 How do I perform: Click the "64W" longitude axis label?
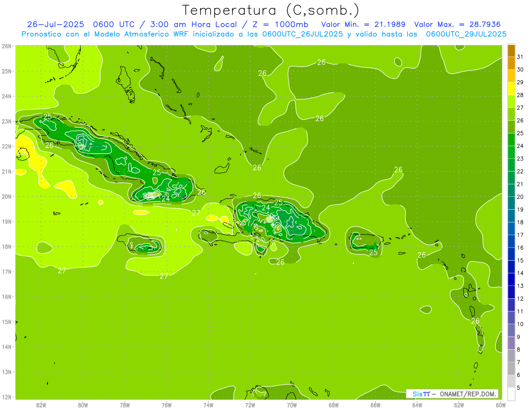point(417,405)
